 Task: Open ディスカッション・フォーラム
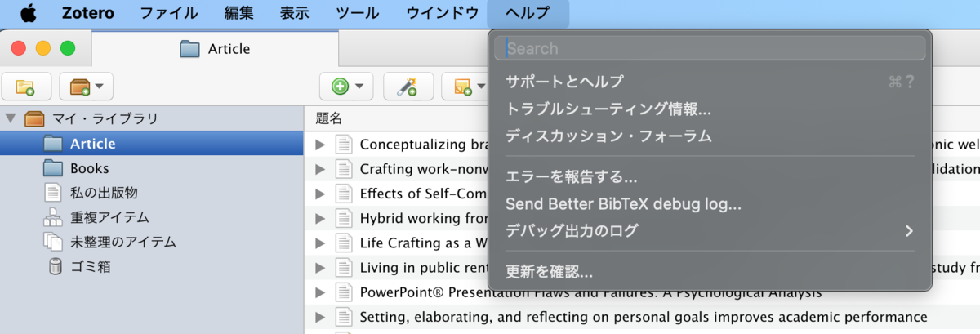(710, 136)
